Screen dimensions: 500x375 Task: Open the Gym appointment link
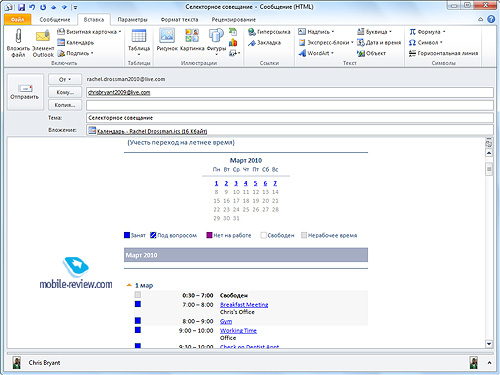click(226, 321)
